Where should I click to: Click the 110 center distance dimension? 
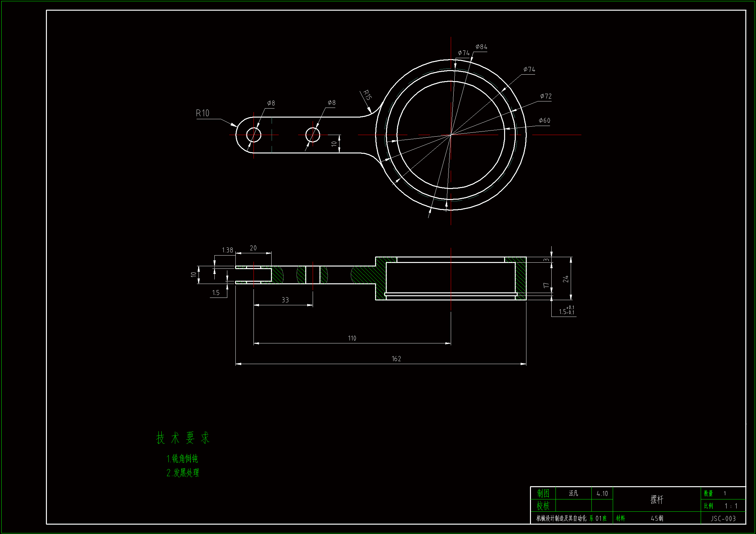click(352, 338)
